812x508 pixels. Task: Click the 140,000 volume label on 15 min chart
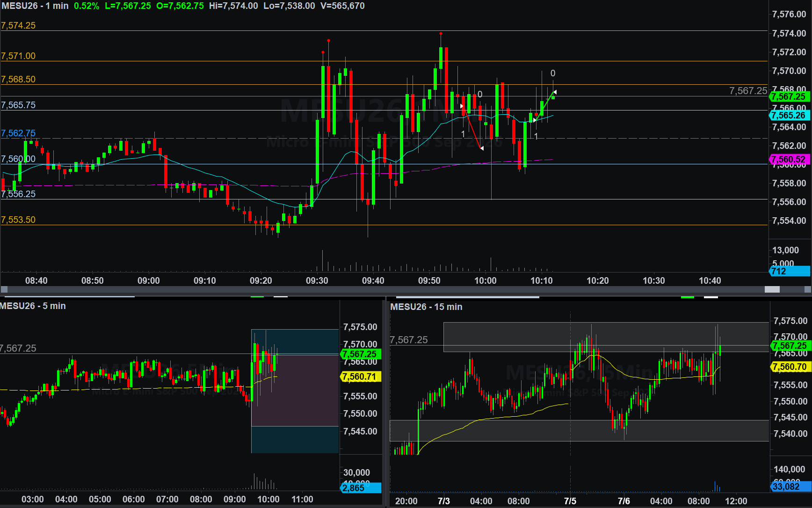click(790, 470)
